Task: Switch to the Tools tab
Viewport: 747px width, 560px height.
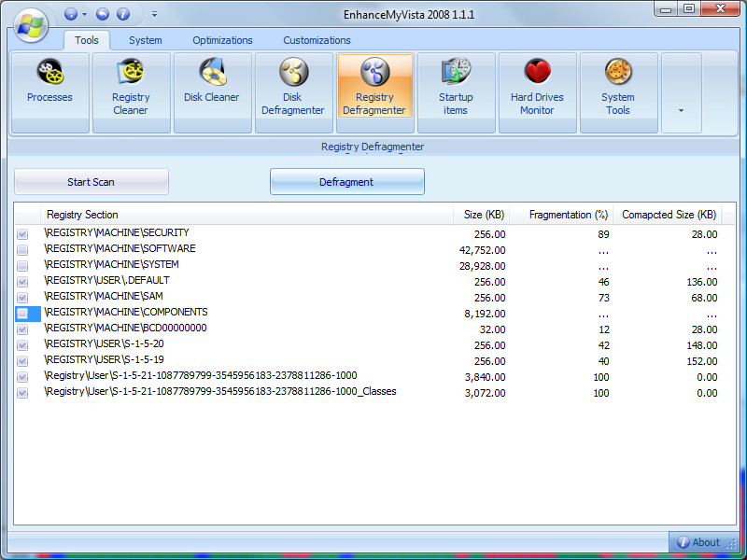Action: (87, 40)
